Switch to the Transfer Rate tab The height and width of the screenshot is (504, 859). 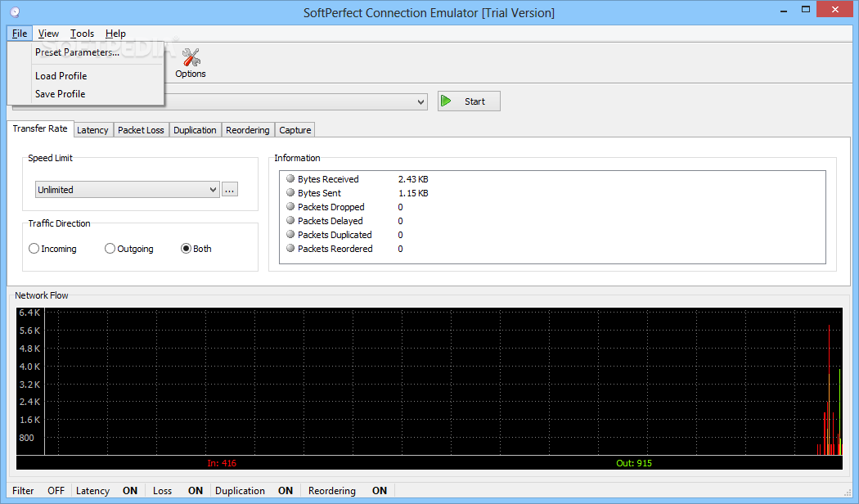tap(40, 128)
